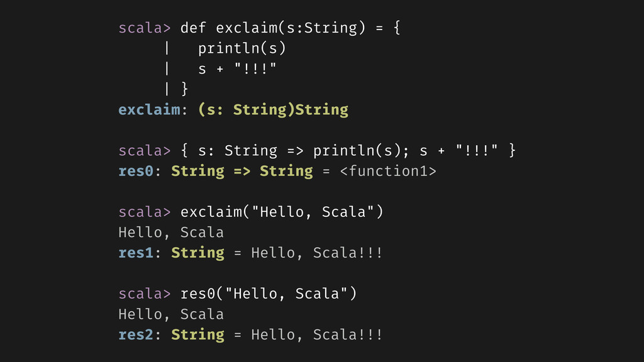The image size is (644, 362).
Task: Click the first scala> prompt
Action: click(x=144, y=28)
